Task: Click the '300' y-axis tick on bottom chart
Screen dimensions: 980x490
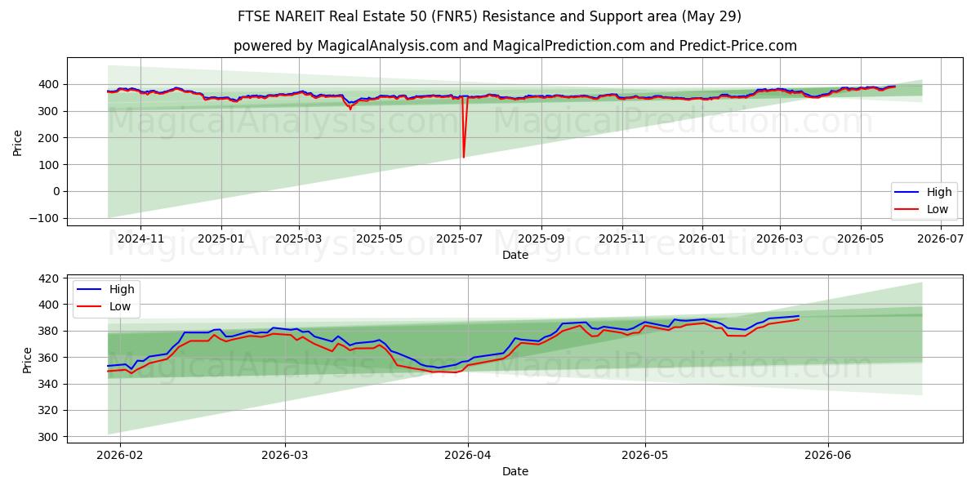Action: coord(51,437)
